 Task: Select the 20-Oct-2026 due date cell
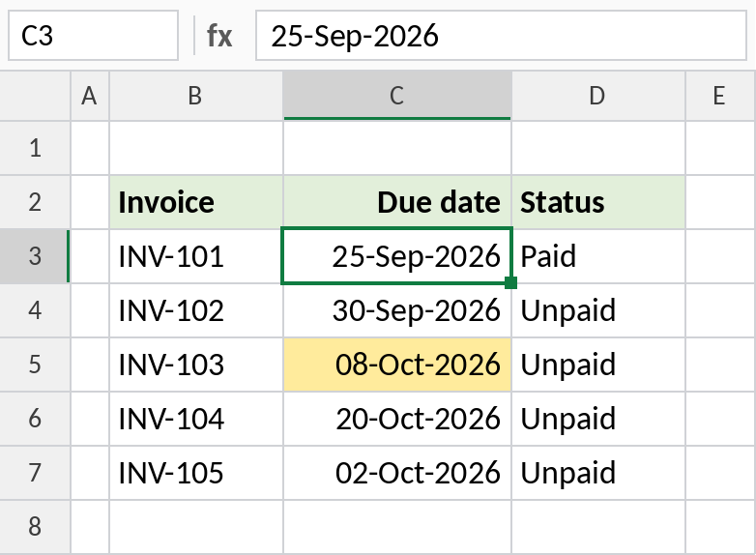pos(397,418)
